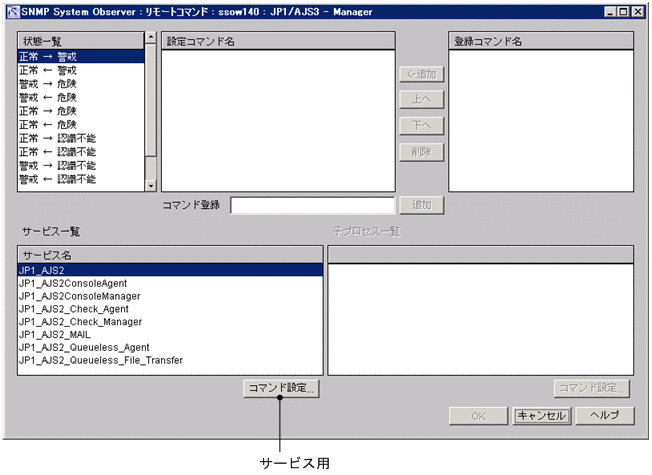Select state row 警戒 → 危険

coord(81,84)
